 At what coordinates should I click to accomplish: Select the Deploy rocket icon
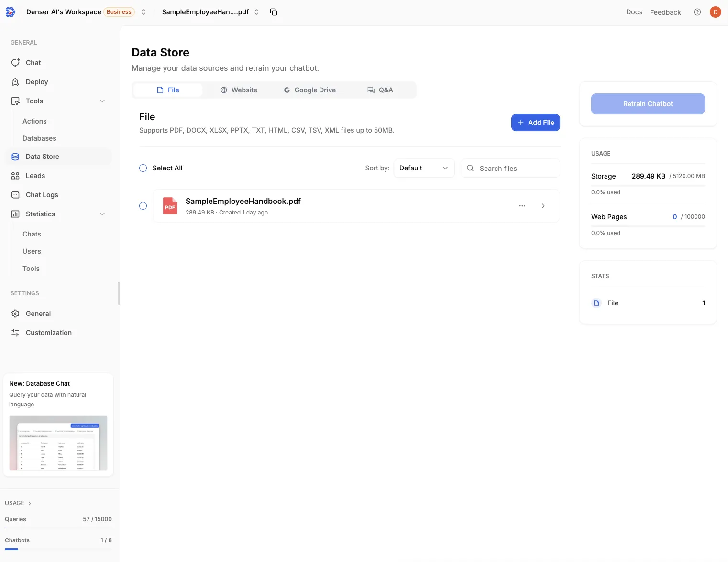tap(15, 82)
